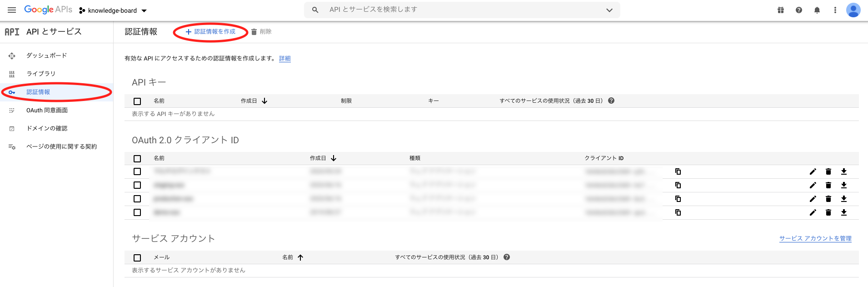This screenshot has width=868, height=287.
Task: Show notifications via bell icon
Action: coord(817,10)
